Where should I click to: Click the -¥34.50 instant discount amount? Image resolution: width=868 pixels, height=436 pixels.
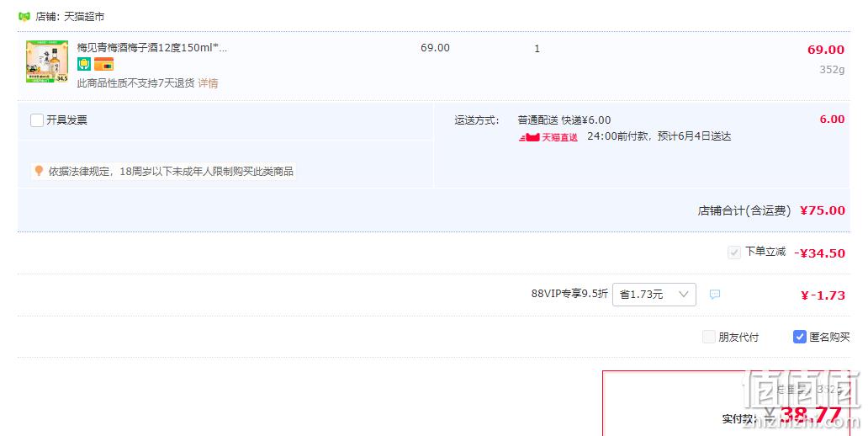click(819, 253)
